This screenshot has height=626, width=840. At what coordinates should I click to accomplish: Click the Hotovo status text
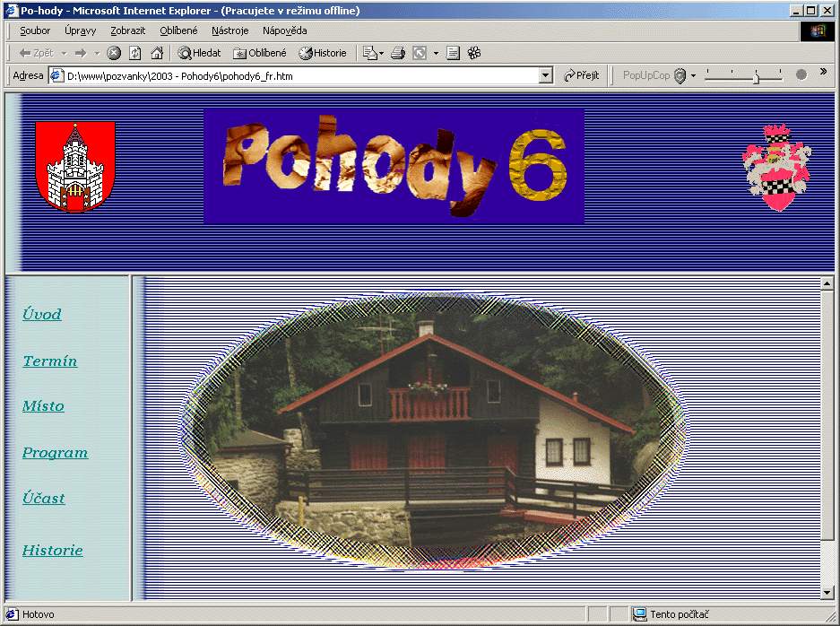tap(38, 614)
